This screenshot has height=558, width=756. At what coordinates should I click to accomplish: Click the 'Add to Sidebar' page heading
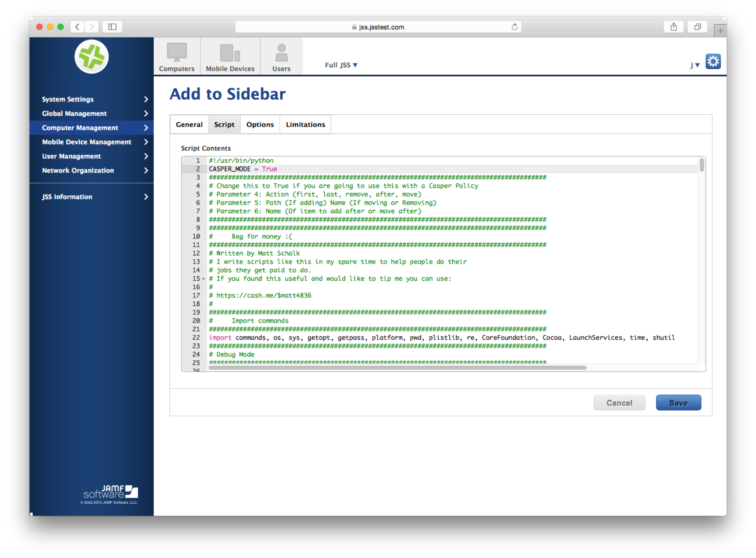coord(227,94)
